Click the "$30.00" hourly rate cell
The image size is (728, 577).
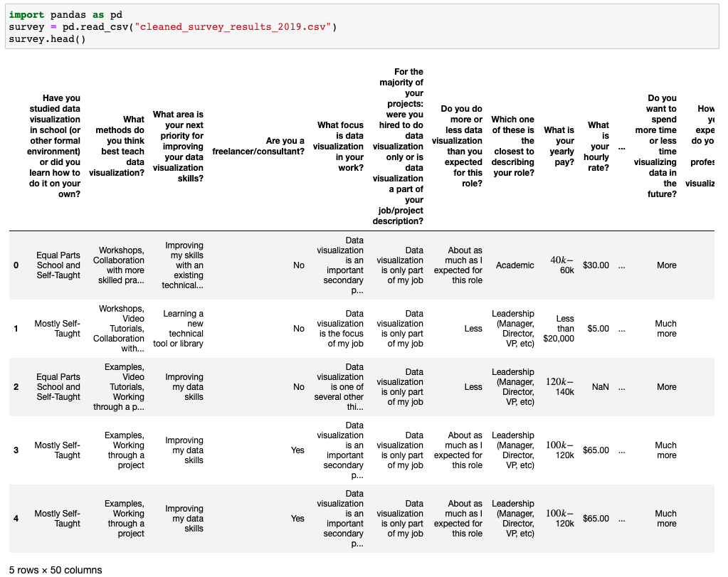point(596,265)
